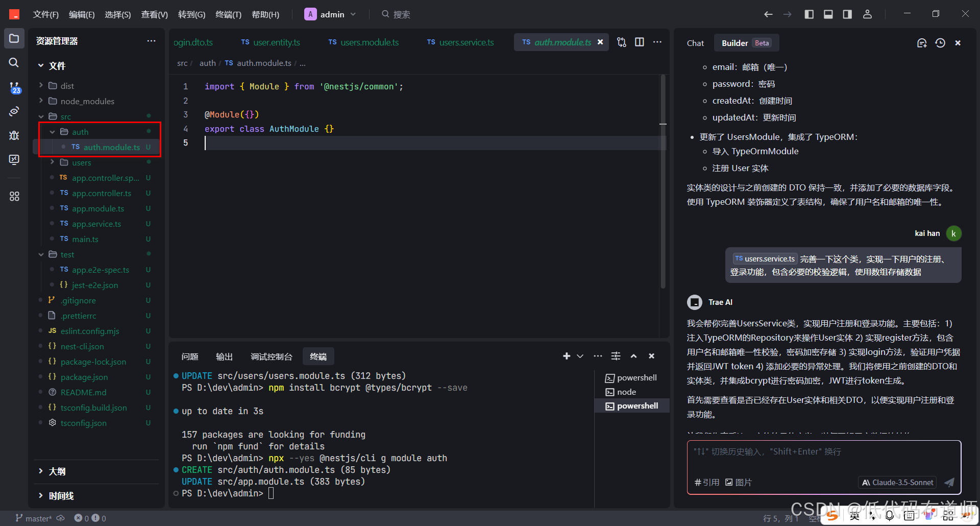Click the navigate back arrow in title bar
The height and width of the screenshot is (526, 980).
pos(768,14)
